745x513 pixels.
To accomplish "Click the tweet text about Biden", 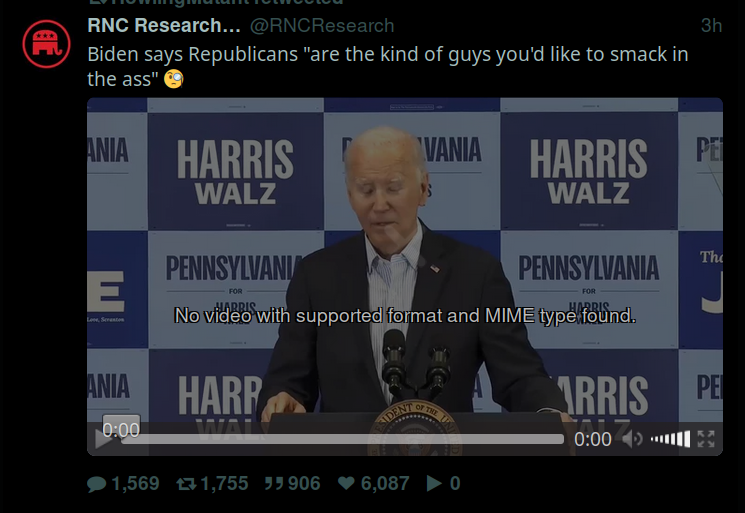I will [x=388, y=66].
